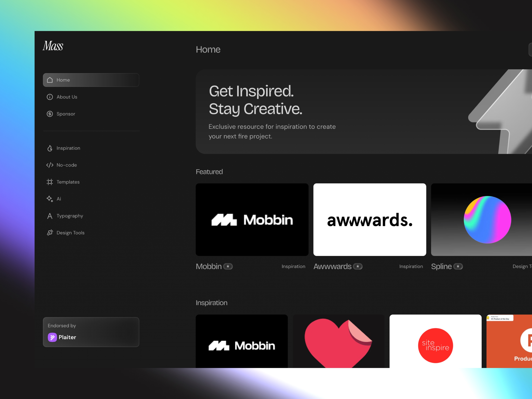
Task: Click the Typography letter A icon
Action: (50, 216)
